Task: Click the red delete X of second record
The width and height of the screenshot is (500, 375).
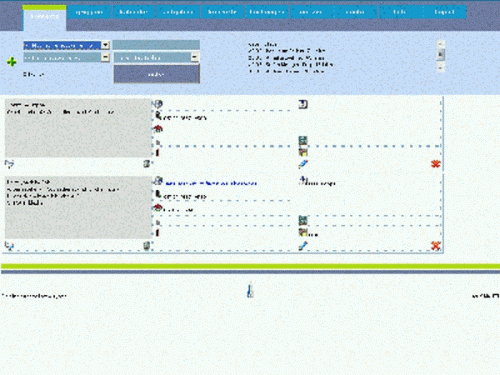Action: point(435,246)
